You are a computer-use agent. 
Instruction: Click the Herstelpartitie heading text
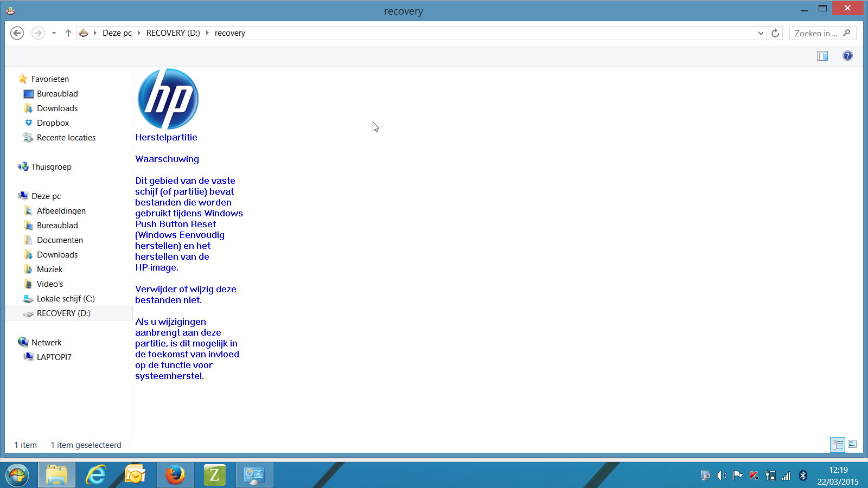point(166,138)
